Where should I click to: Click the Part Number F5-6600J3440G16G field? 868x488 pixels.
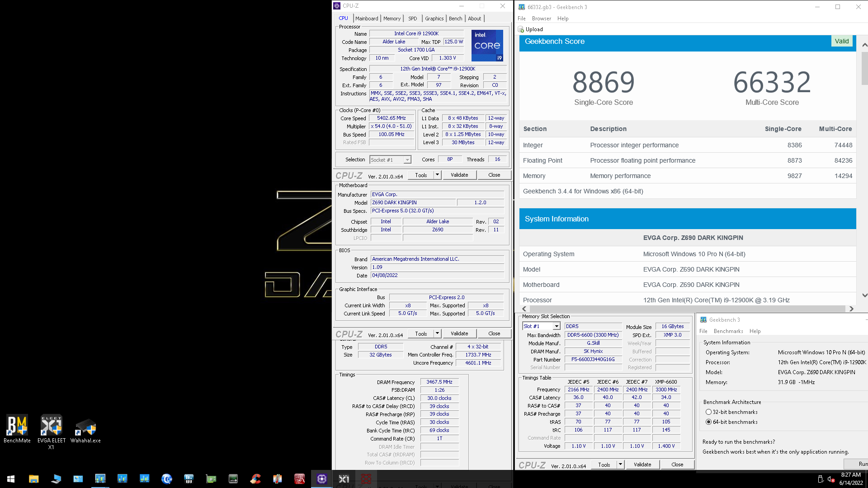[593, 360]
